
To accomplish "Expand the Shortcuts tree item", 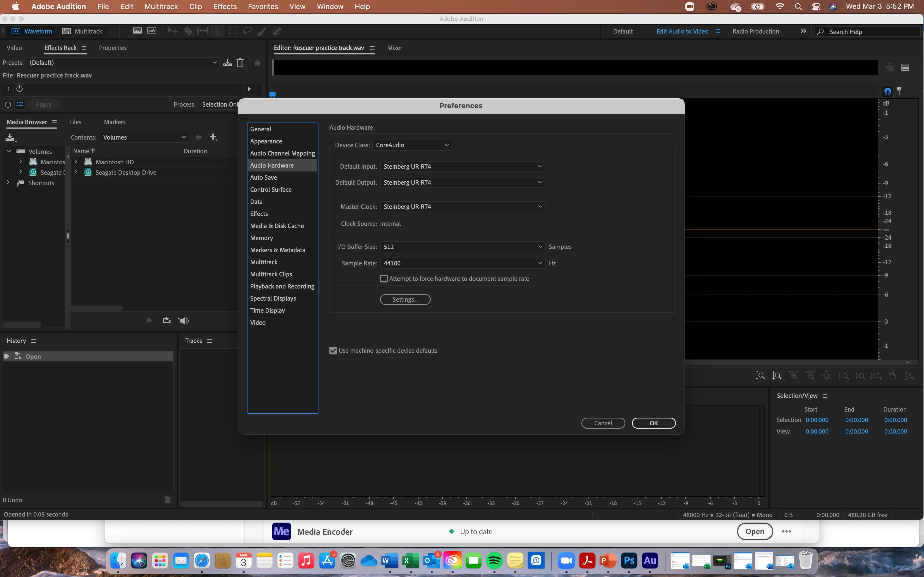I will 8,183.
